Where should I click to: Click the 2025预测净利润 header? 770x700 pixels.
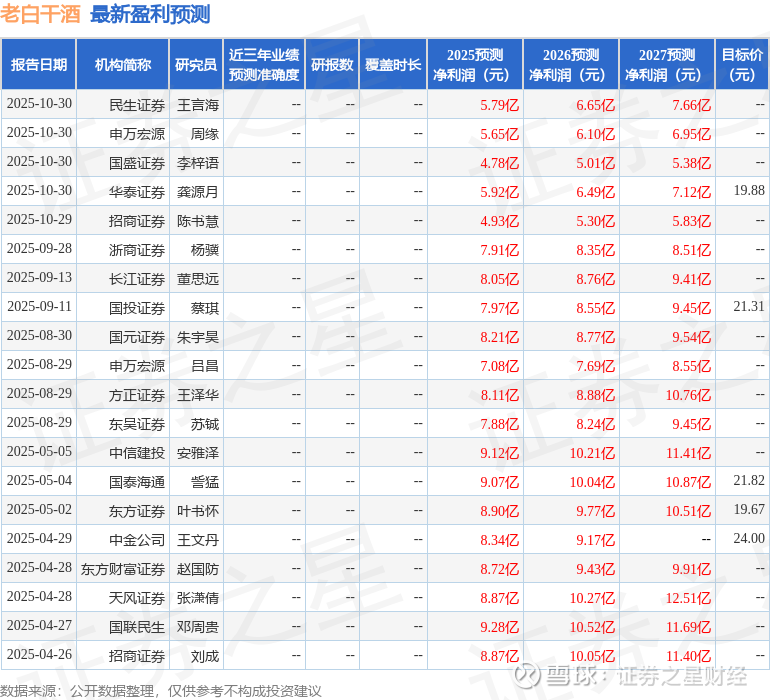pyautogui.click(x=475, y=64)
